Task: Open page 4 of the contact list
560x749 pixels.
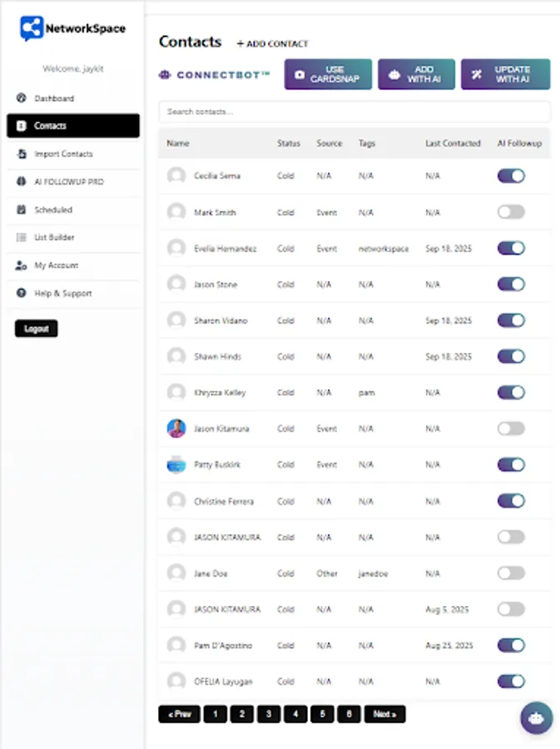Action: point(295,713)
